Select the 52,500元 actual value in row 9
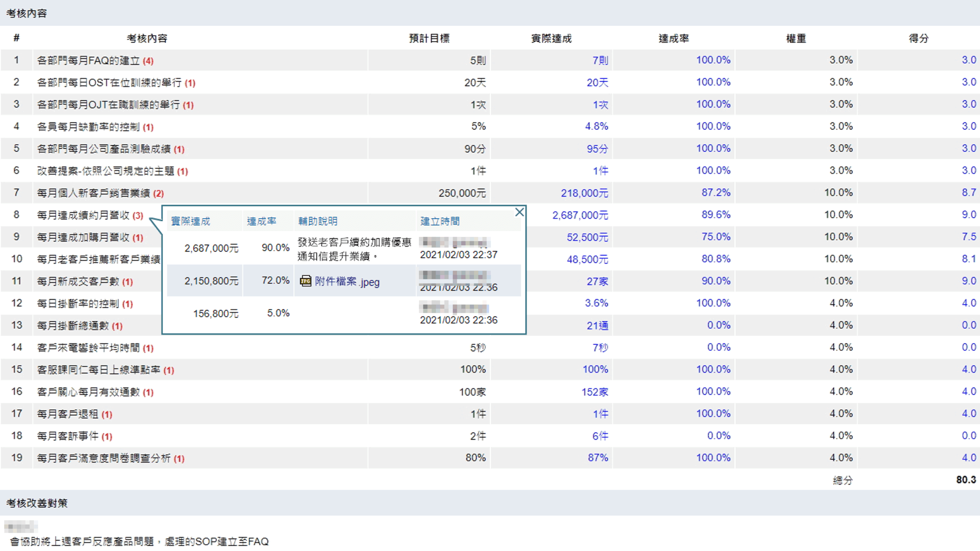This screenshot has width=980, height=551. (587, 238)
